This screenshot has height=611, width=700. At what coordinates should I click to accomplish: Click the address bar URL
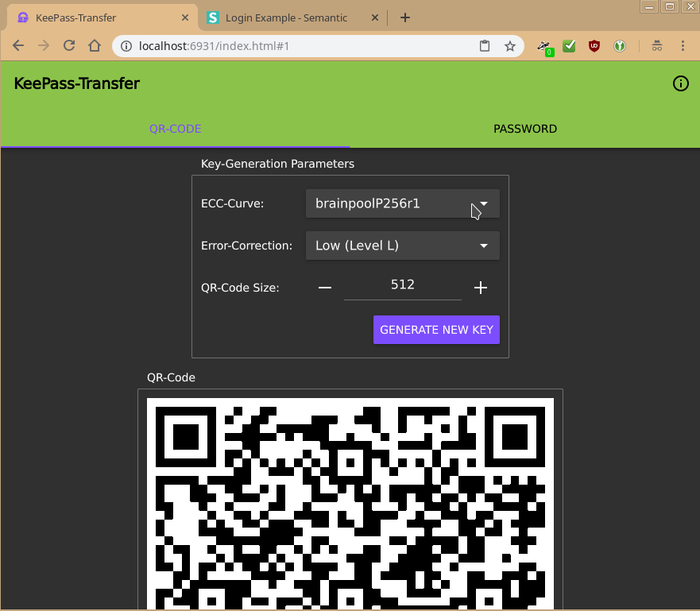[215, 46]
